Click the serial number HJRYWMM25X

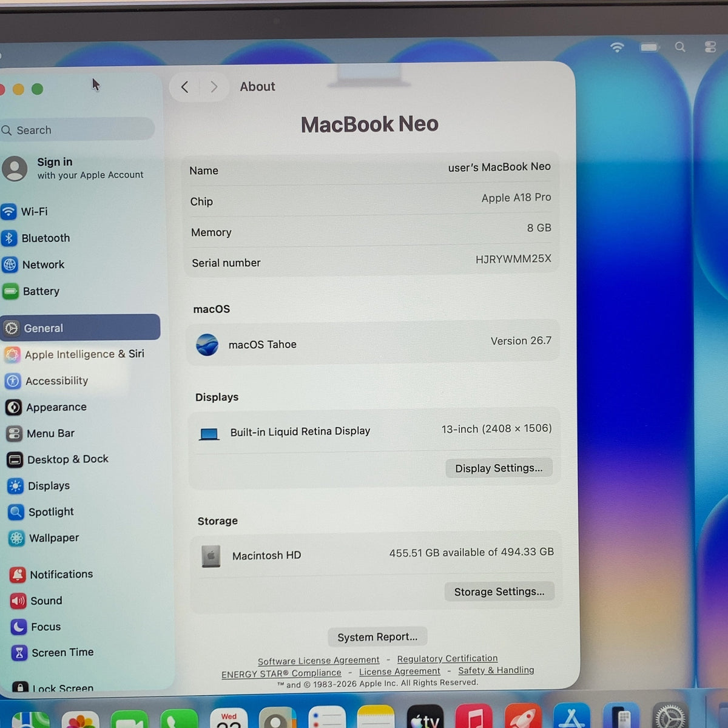pos(513,259)
